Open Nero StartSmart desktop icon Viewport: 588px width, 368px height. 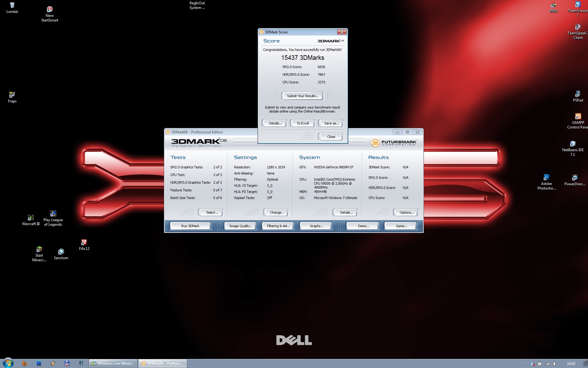(50, 14)
